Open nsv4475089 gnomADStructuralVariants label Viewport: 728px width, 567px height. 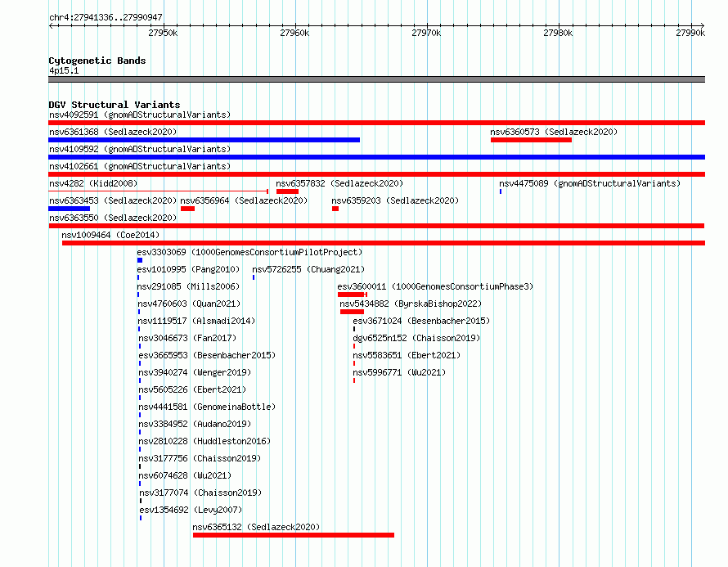(590, 183)
